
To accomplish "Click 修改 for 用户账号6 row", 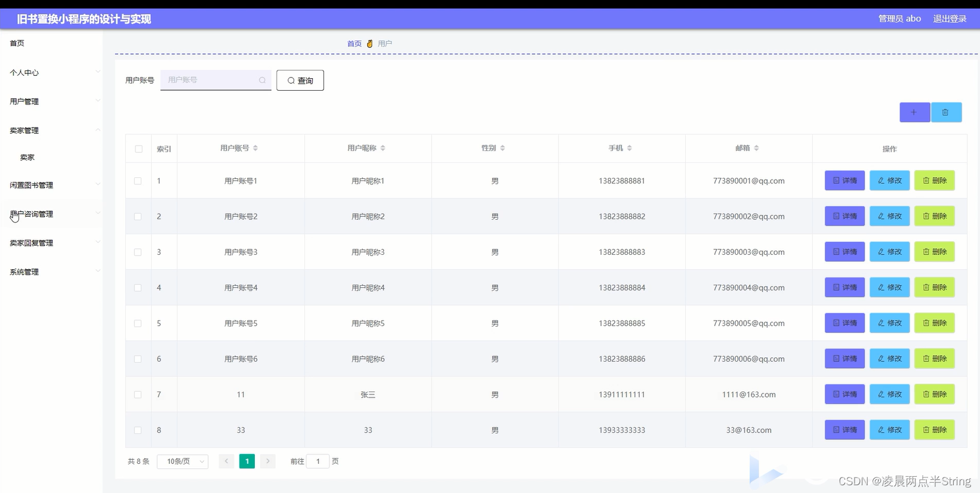I will 889,359.
